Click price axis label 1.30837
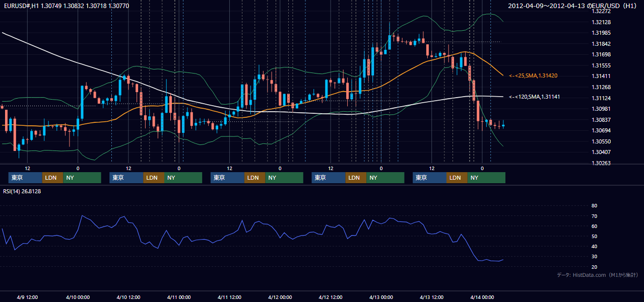This screenshot has height=302, width=644. 601,120
